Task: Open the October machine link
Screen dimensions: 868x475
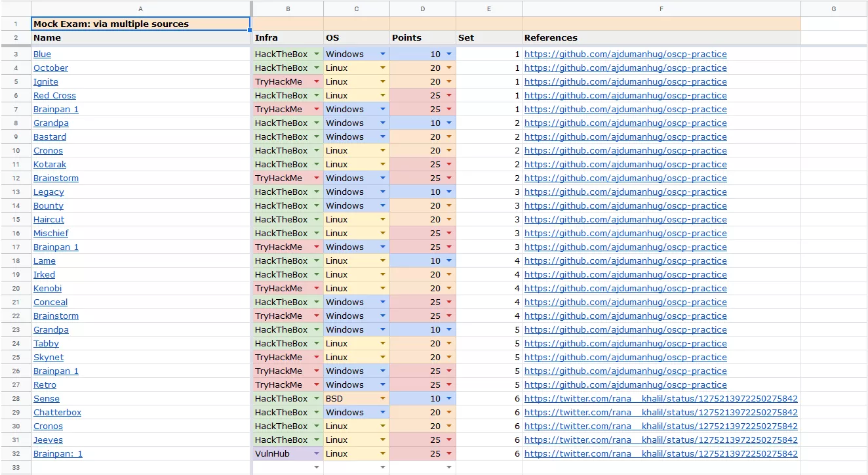Action: (50, 68)
